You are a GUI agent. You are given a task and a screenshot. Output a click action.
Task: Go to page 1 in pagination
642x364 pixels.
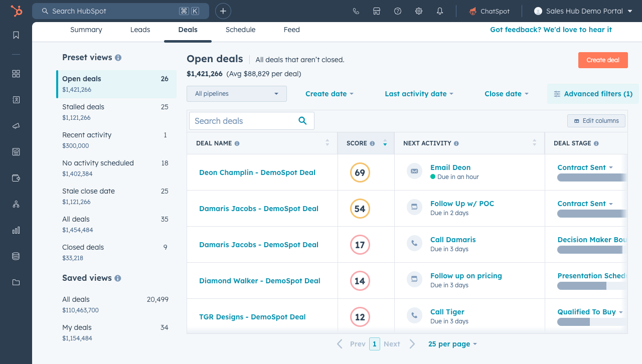click(374, 344)
